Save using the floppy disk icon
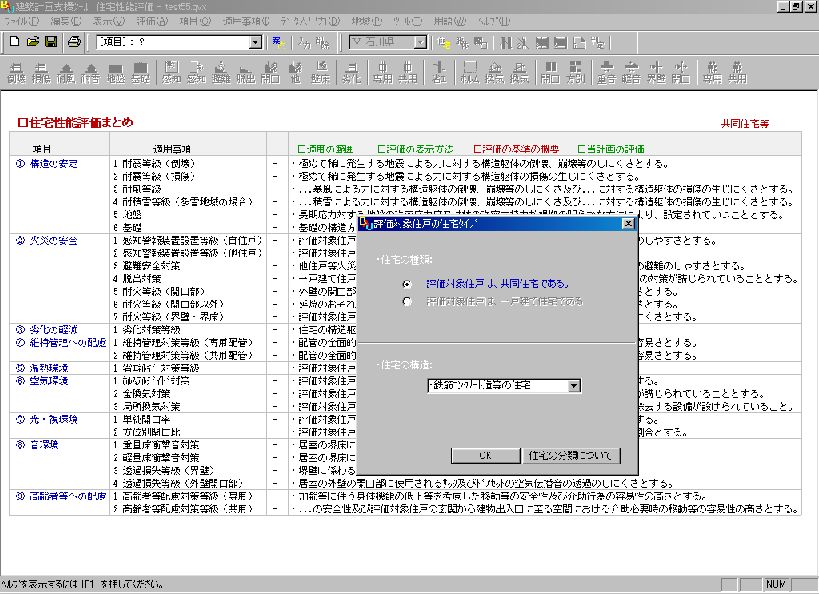Image resolution: width=819 pixels, height=594 pixels. pos(51,42)
